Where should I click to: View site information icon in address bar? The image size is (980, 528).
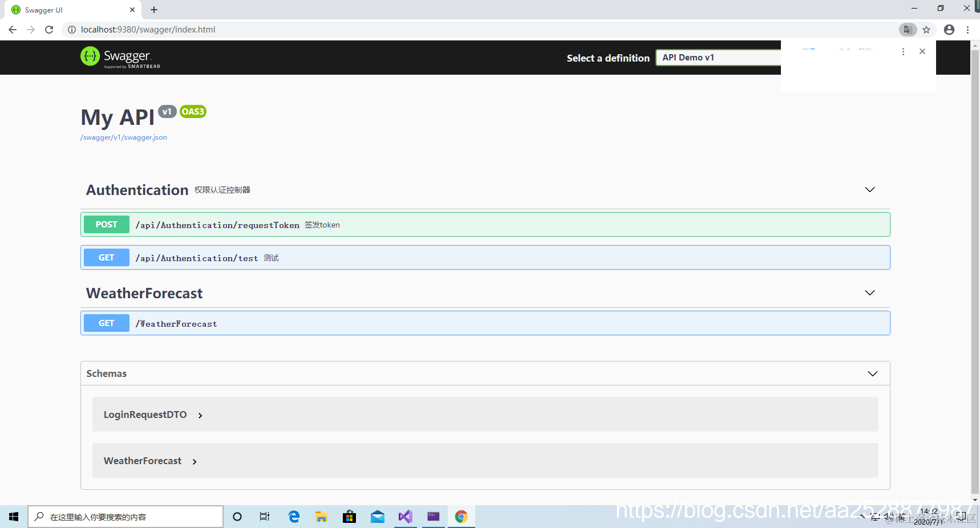tap(72, 30)
